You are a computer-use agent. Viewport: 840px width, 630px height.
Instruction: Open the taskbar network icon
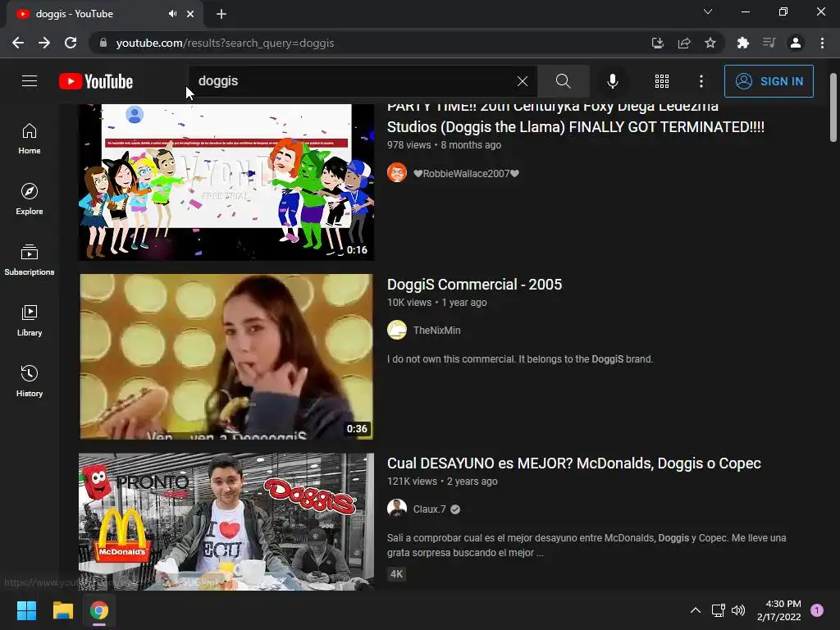point(718,610)
